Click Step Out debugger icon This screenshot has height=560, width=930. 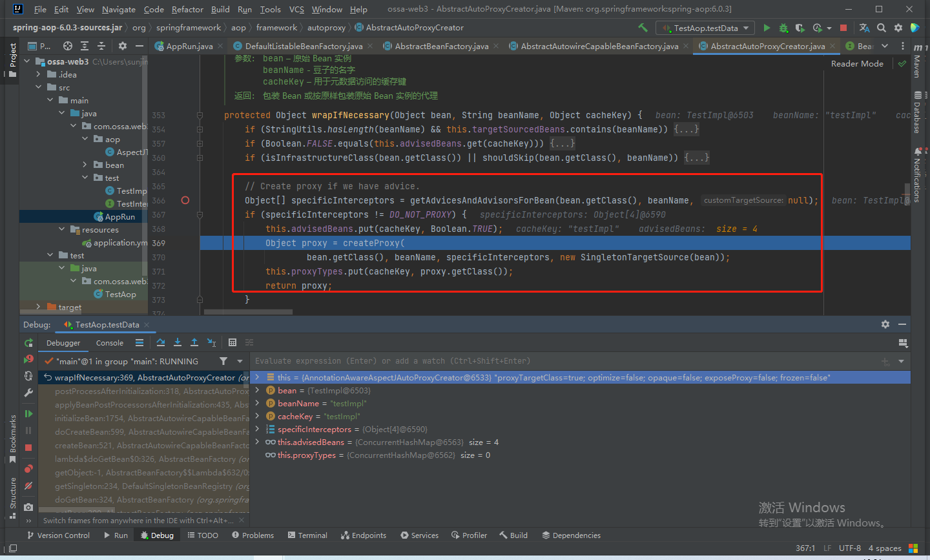click(x=194, y=342)
